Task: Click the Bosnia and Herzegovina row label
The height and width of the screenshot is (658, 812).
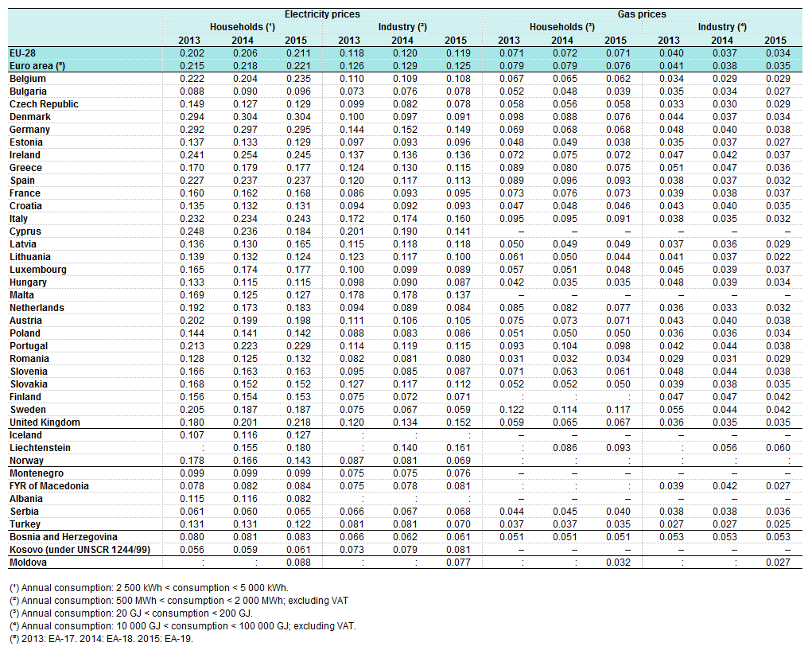Action: tap(63, 537)
